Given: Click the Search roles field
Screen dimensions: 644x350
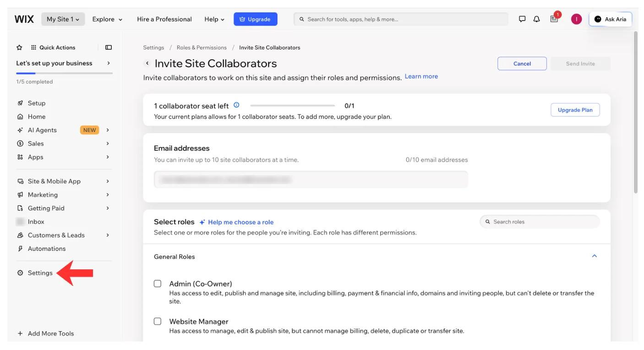Looking at the screenshot, I should point(540,222).
